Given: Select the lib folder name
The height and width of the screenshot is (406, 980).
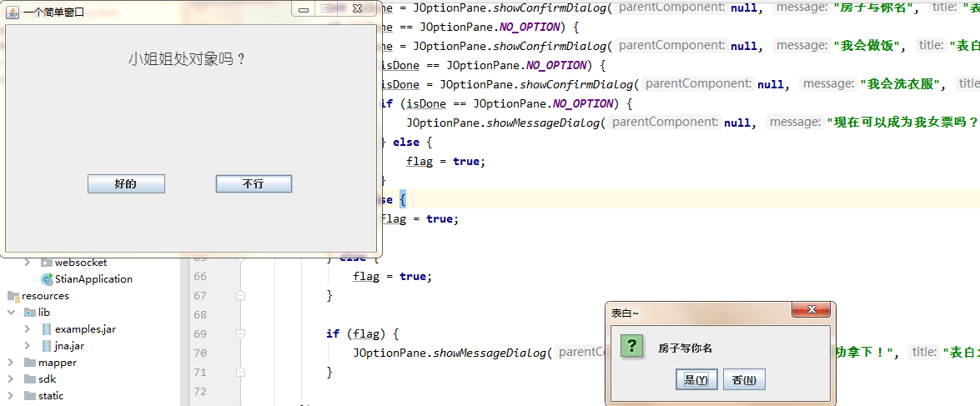Looking at the screenshot, I should pyautogui.click(x=44, y=313).
